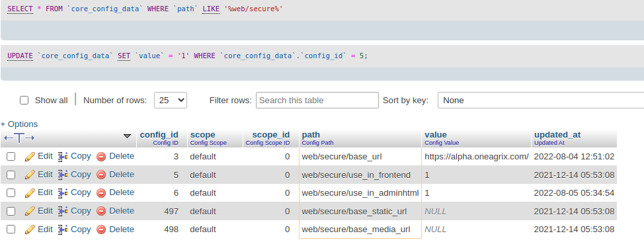Select checkbox for web/secure/base_url row
The image size is (644, 250).
(x=11, y=156)
